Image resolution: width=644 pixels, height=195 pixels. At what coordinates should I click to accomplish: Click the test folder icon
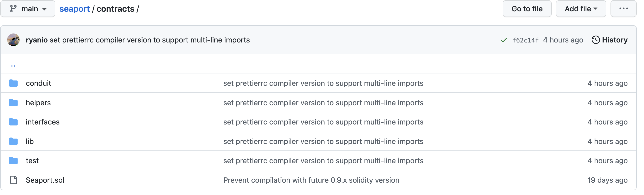click(x=13, y=161)
